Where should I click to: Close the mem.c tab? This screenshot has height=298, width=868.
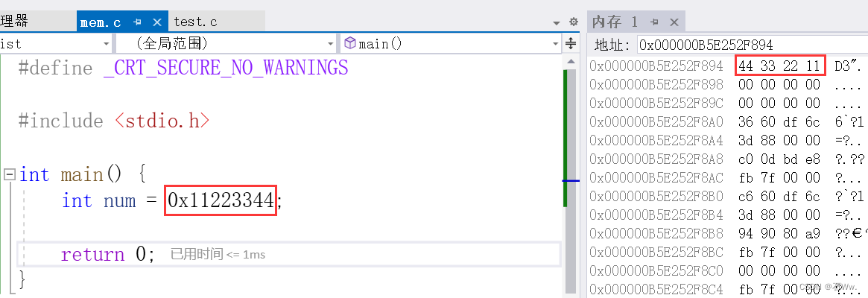point(156,22)
